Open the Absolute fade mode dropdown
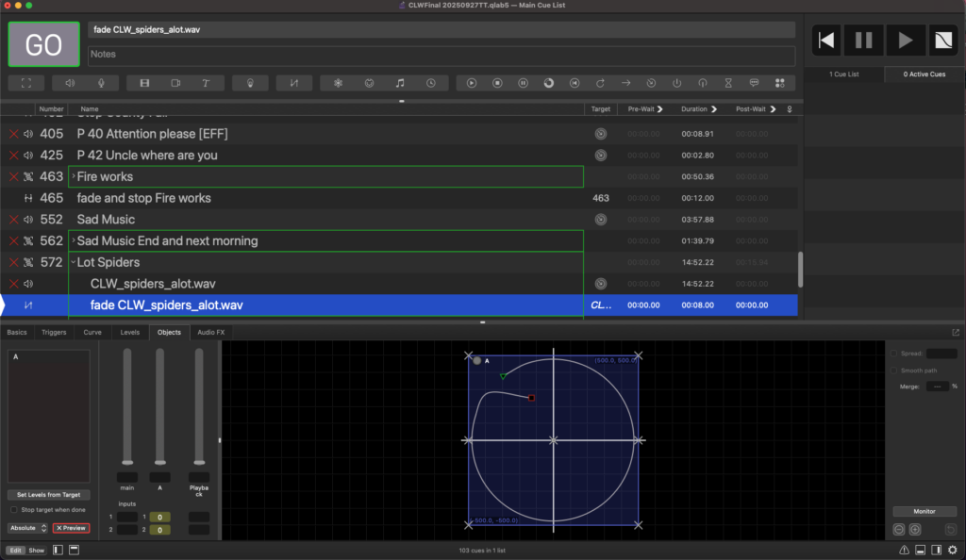 [27, 528]
